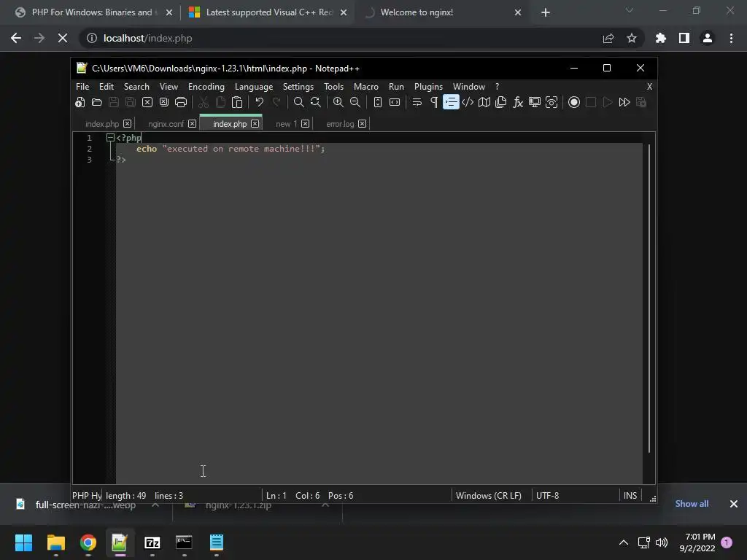Close the nginx.conf tab
This screenshot has height=560, width=747.
[192, 124]
